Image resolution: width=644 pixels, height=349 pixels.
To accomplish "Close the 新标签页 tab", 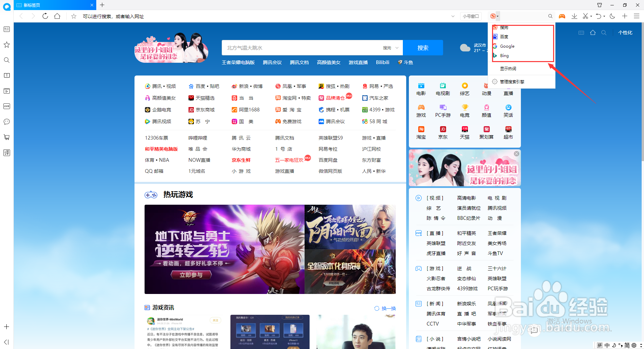I will point(92,5).
